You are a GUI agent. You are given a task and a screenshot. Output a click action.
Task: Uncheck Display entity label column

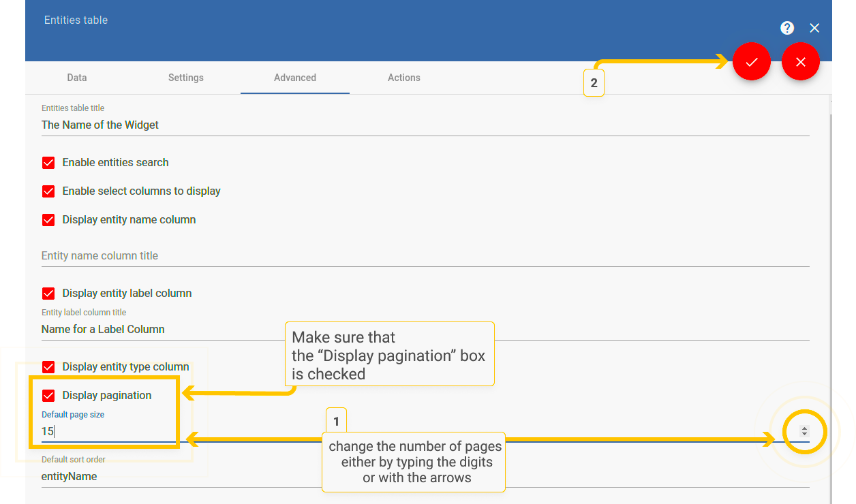coord(48,294)
